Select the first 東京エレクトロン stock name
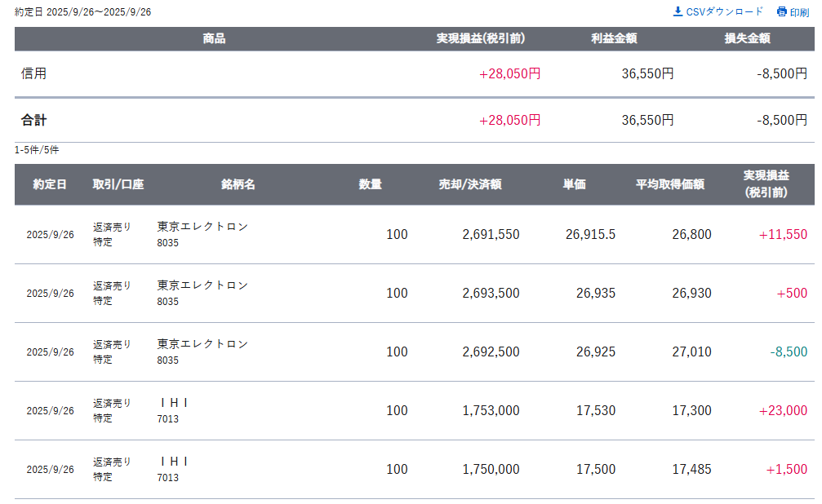822x504 pixels. tap(202, 227)
